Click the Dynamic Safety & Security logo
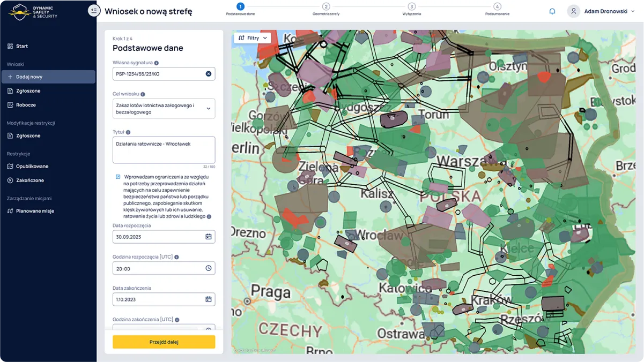 [x=32, y=12]
